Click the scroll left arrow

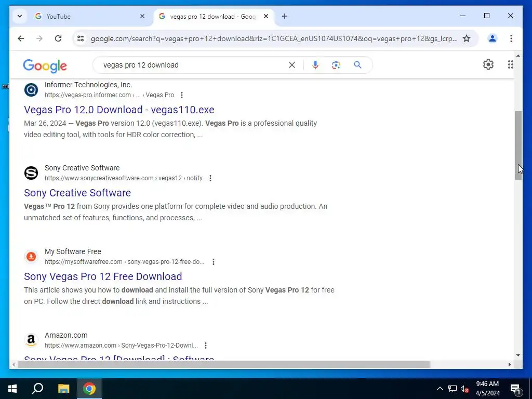click(x=14, y=364)
